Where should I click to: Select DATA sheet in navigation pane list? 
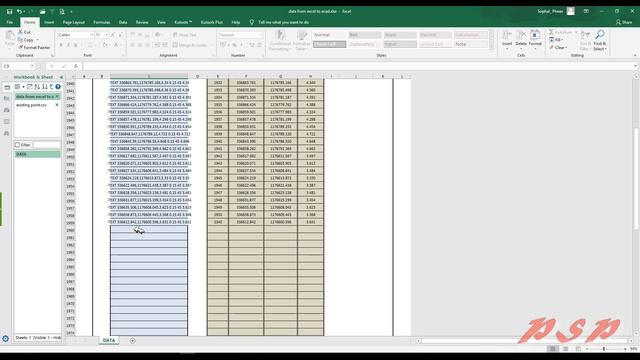coord(37,154)
